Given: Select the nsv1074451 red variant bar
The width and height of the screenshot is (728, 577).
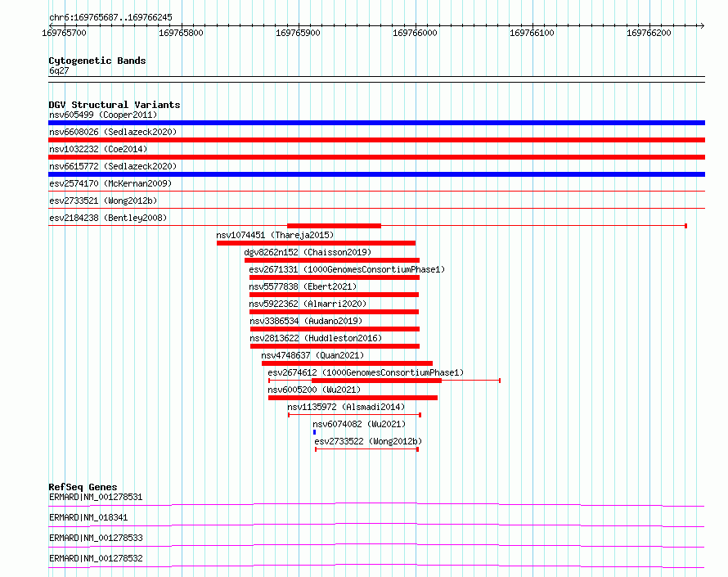Looking at the screenshot, I should pyautogui.click(x=317, y=243).
